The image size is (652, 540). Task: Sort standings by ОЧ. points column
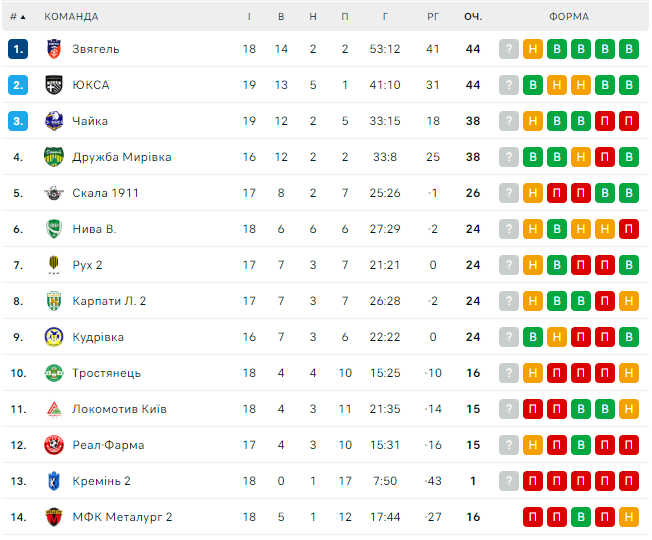click(473, 17)
